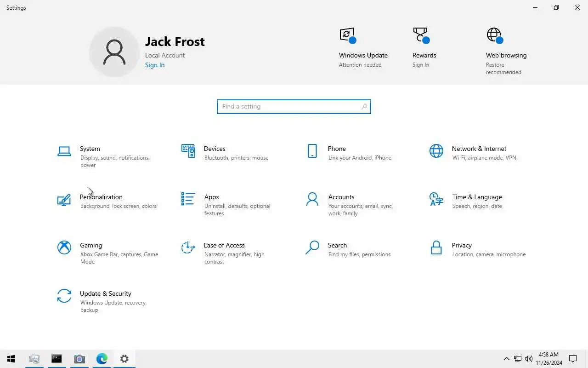588x368 pixels.
Task: Click 'Bluetooth, printers, mouse' description
Action: [x=236, y=158]
